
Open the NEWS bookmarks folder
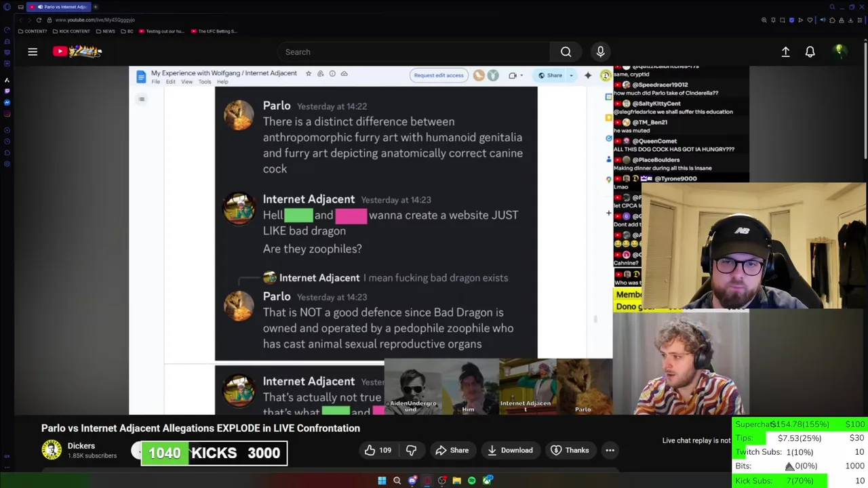[x=105, y=31]
